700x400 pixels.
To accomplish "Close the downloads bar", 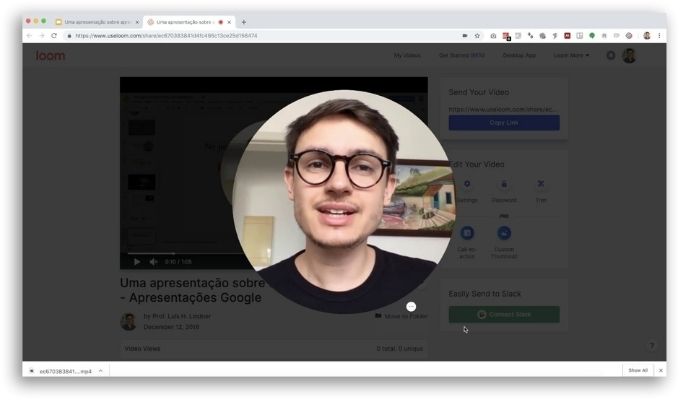I will pyautogui.click(x=661, y=371).
